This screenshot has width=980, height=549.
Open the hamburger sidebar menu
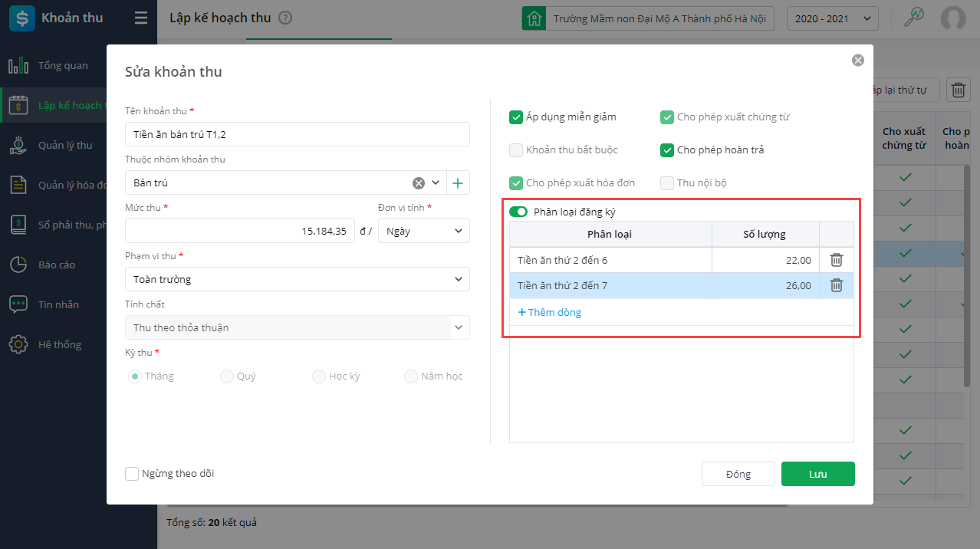click(x=141, y=18)
